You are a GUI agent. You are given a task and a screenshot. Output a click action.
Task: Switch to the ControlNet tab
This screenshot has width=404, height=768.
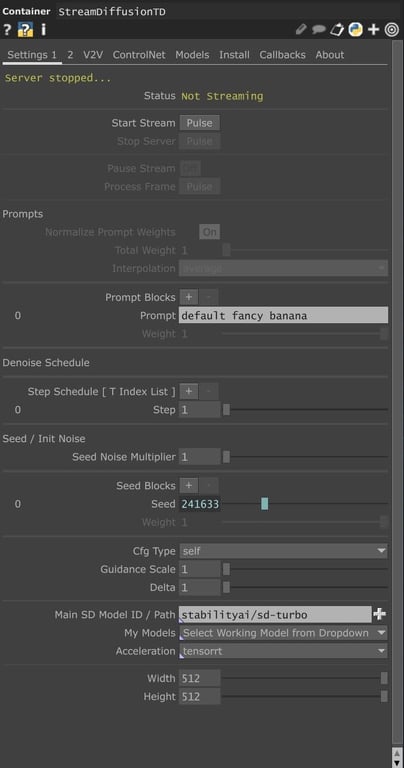(x=139, y=55)
